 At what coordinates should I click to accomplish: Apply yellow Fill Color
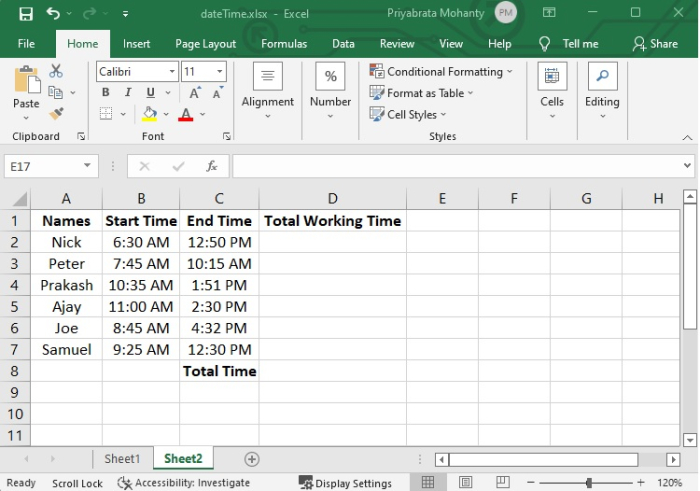tap(150, 114)
